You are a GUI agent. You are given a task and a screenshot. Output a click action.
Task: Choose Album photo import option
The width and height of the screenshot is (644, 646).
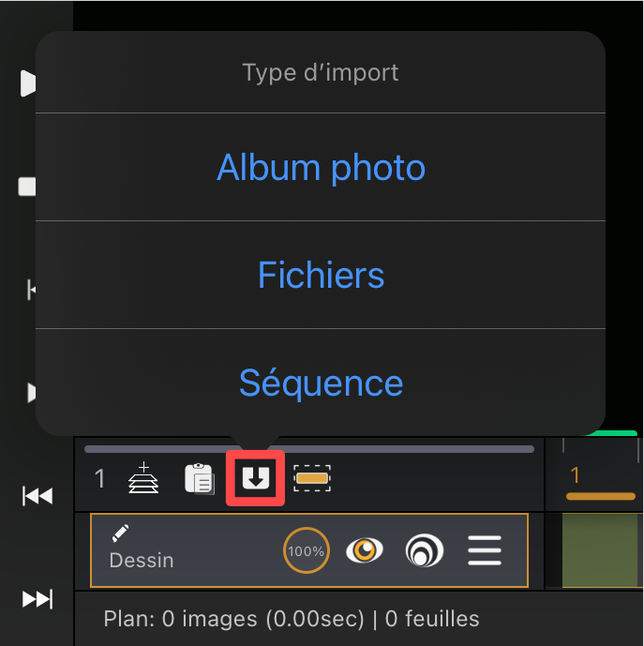click(321, 167)
